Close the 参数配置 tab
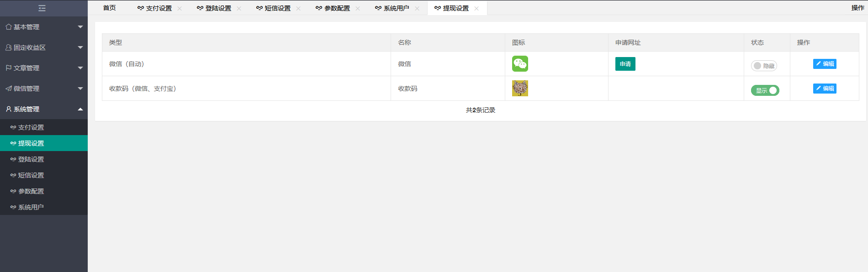The image size is (868, 272). pyautogui.click(x=358, y=9)
